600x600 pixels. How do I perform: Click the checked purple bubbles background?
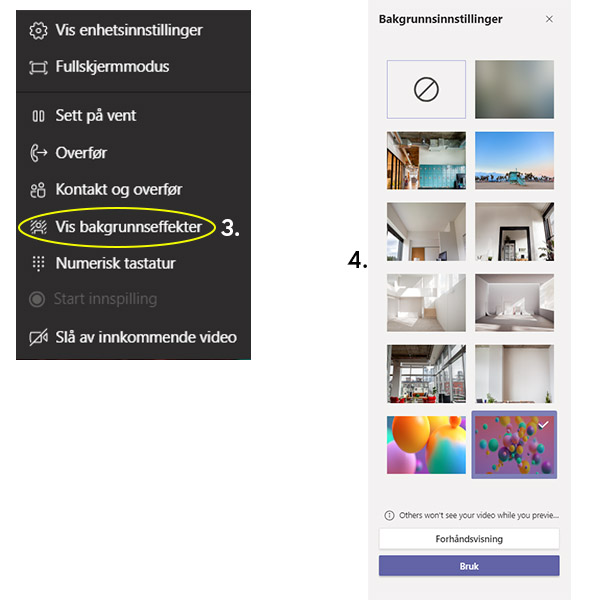click(514, 445)
